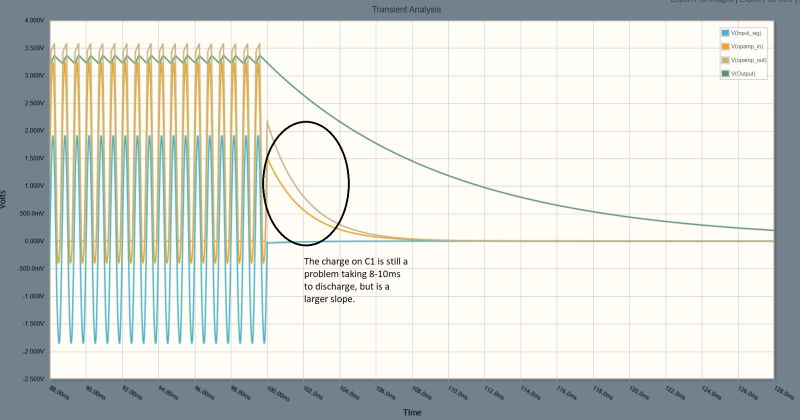
Task: Click the 1.000V axis tick label
Action: pyautogui.click(x=34, y=186)
